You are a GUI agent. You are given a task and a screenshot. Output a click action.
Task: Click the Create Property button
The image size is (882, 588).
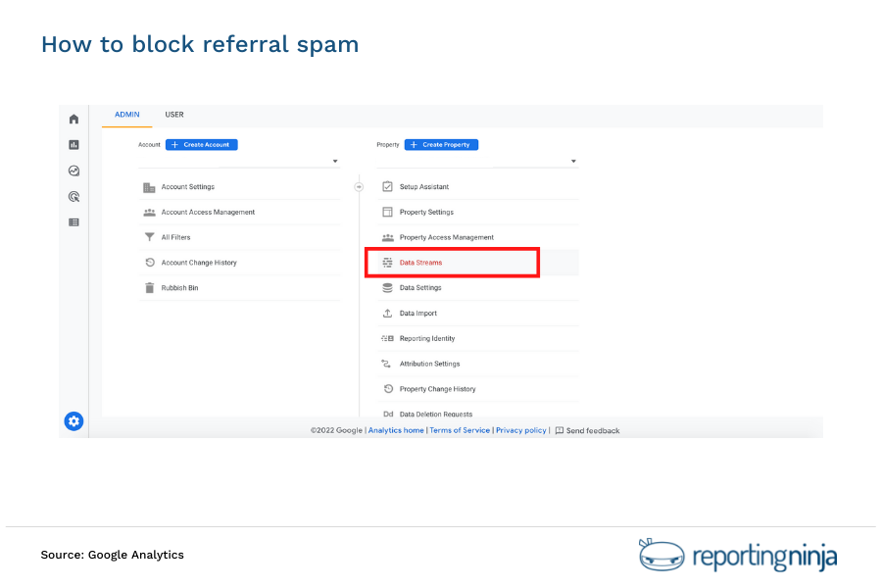[441, 144]
